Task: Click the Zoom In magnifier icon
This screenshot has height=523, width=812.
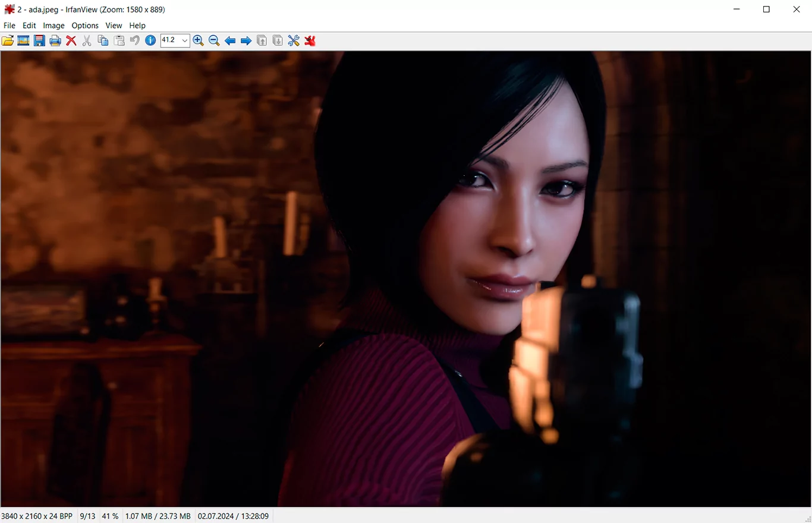Action: point(199,40)
